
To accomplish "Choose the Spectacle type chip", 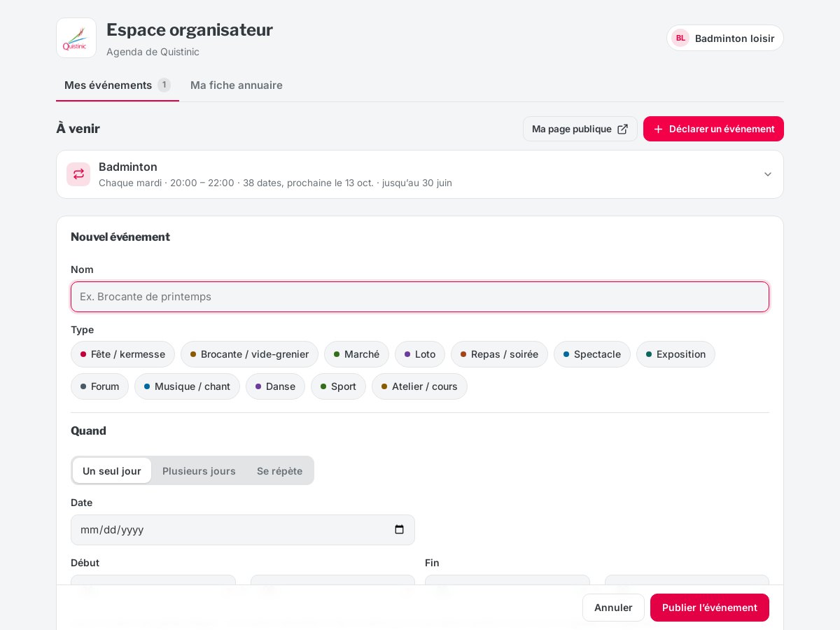I will pyautogui.click(x=592, y=354).
